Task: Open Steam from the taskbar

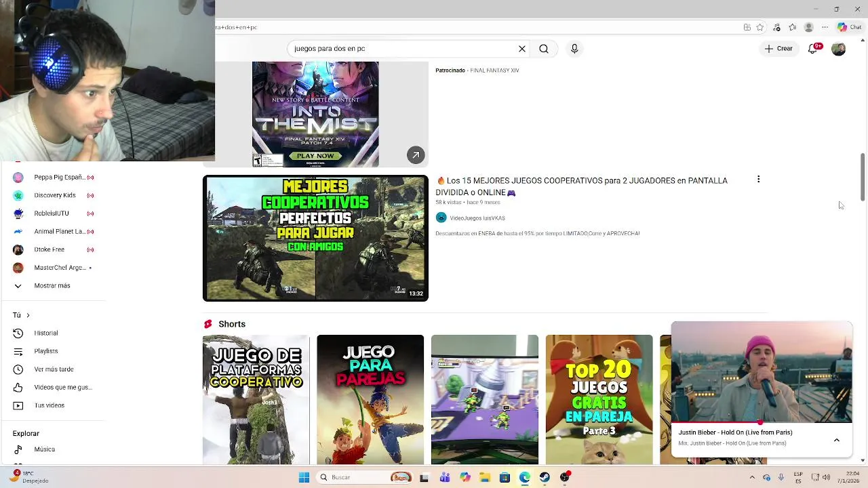Action: [545, 477]
